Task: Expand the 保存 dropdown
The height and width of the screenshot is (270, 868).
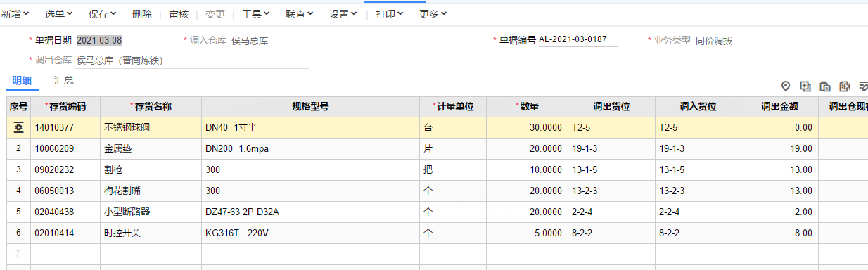Action: point(103,13)
